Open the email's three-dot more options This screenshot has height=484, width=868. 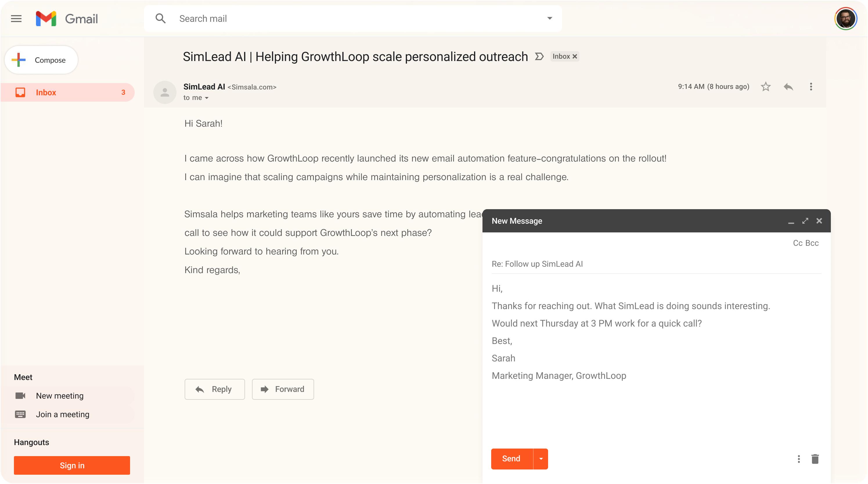point(811,87)
